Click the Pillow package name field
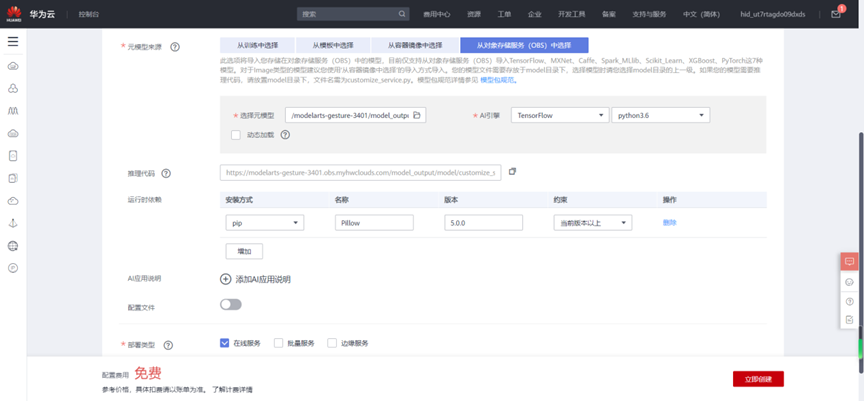 (374, 223)
